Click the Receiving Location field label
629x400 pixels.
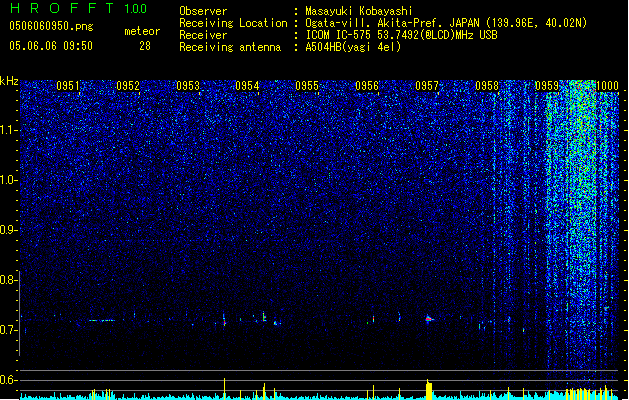click(233, 23)
